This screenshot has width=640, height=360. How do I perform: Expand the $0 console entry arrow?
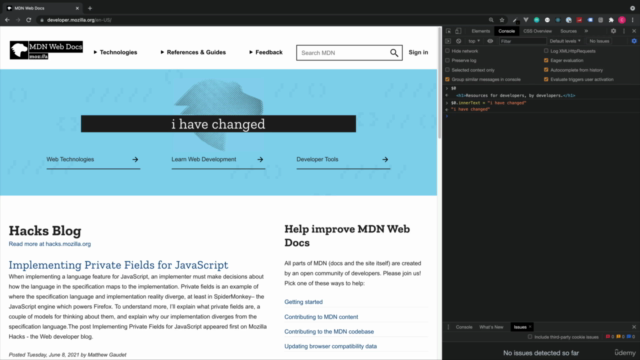pyautogui.click(x=447, y=88)
